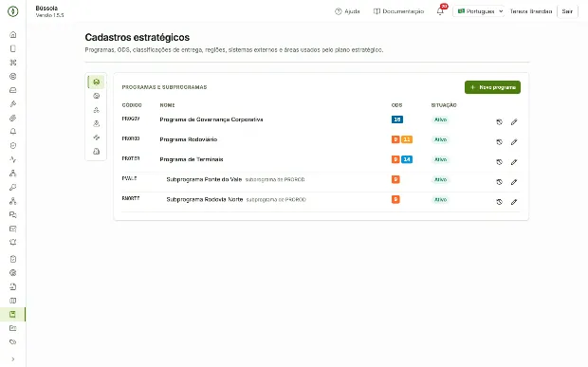The width and height of the screenshot is (588, 367).
Task: Click the columns book icon in sidebar
Action: (12, 301)
